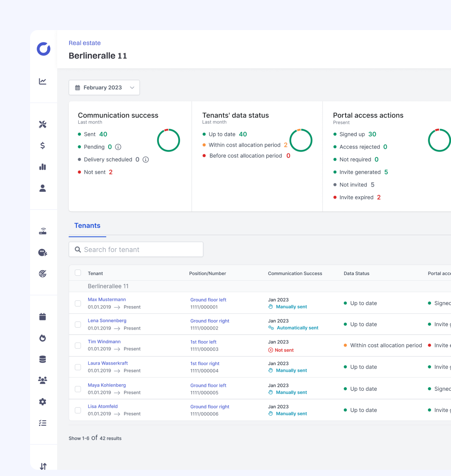The height and width of the screenshot is (476, 451).
Task: Switch to the Tenants tab
Action: tap(87, 225)
